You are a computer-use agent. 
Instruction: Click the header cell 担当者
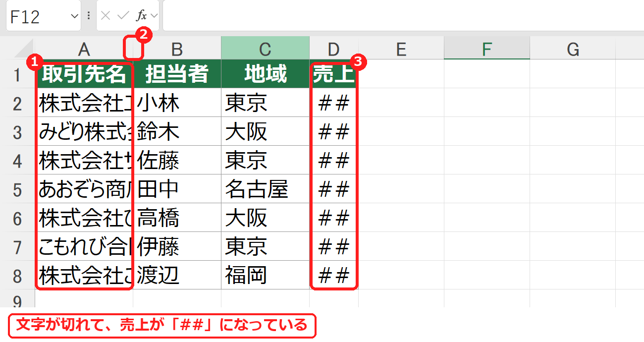pyautogui.click(x=177, y=74)
